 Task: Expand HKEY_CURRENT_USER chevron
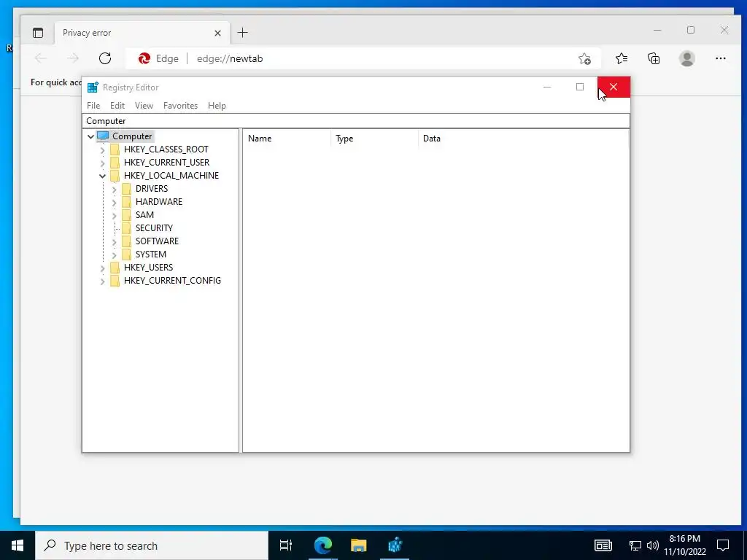click(102, 163)
